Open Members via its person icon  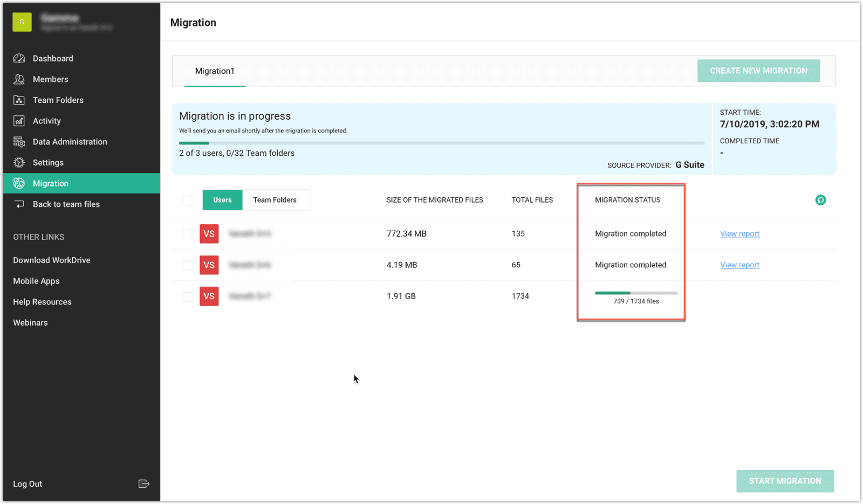pyautogui.click(x=19, y=79)
